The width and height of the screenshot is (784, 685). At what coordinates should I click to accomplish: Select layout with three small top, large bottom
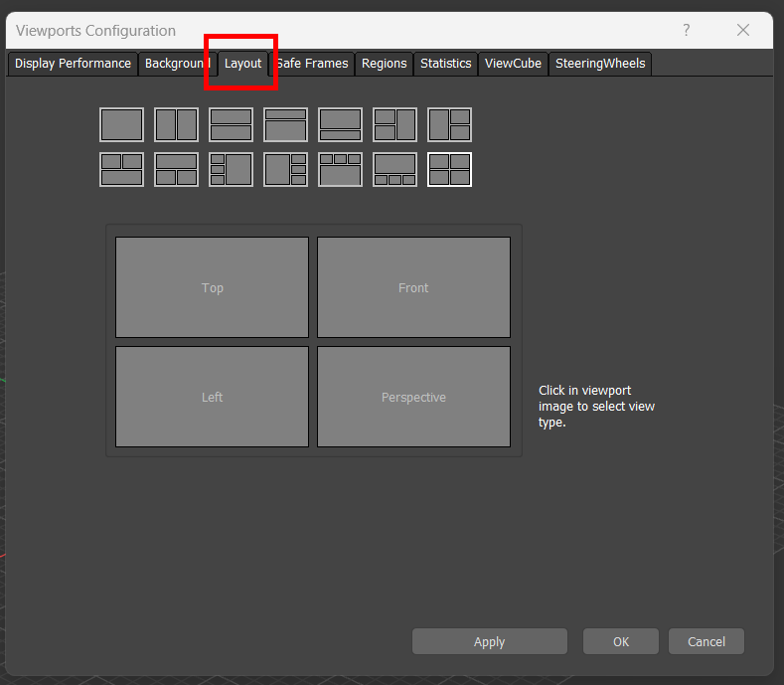point(340,170)
